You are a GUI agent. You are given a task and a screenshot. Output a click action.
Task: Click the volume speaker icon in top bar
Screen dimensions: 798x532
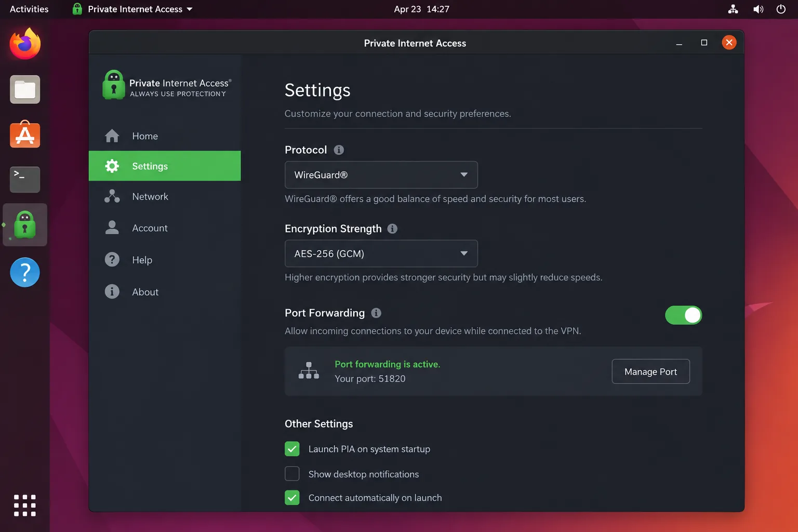pyautogui.click(x=758, y=9)
